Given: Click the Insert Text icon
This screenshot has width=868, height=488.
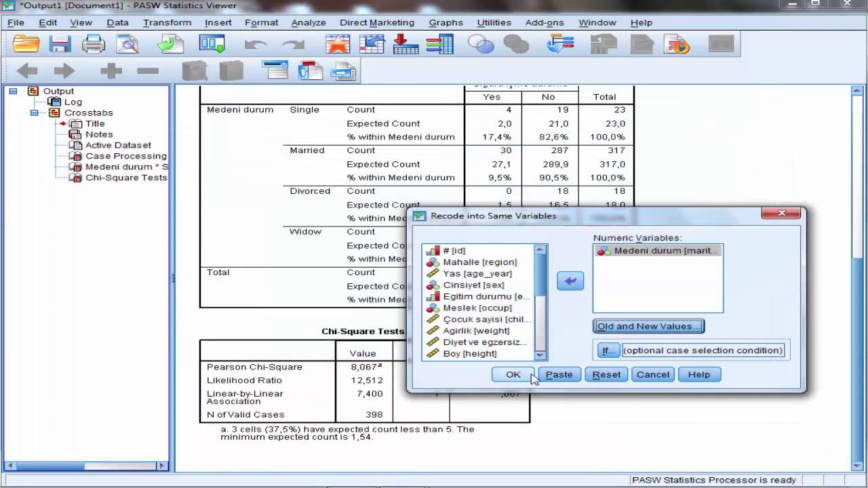Looking at the screenshot, I should (343, 70).
